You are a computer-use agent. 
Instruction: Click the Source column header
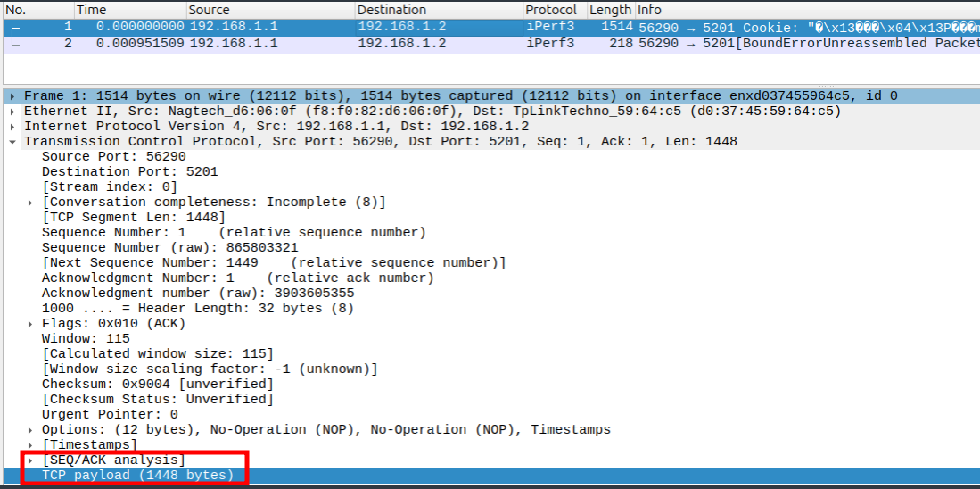209,10
